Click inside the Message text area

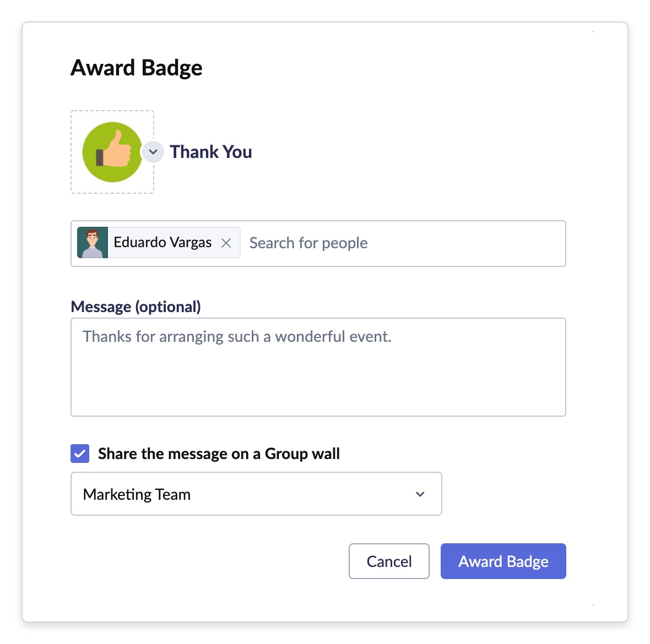coord(318,367)
